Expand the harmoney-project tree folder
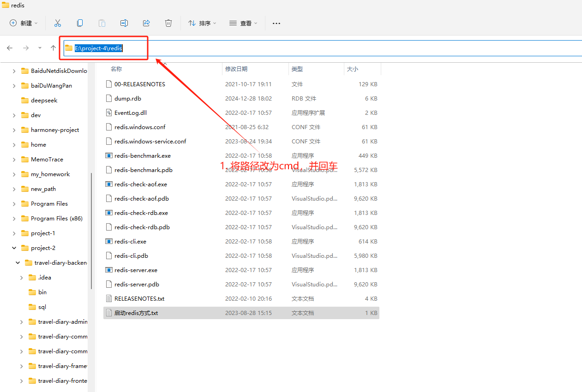The height and width of the screenshot is (392, 582). [x=14, y=130]
